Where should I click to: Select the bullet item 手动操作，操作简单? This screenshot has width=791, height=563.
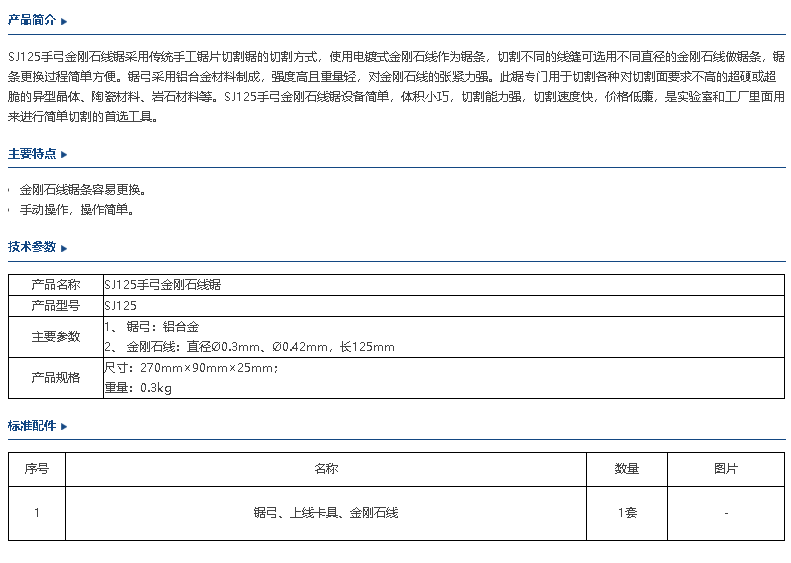point(77,210)
